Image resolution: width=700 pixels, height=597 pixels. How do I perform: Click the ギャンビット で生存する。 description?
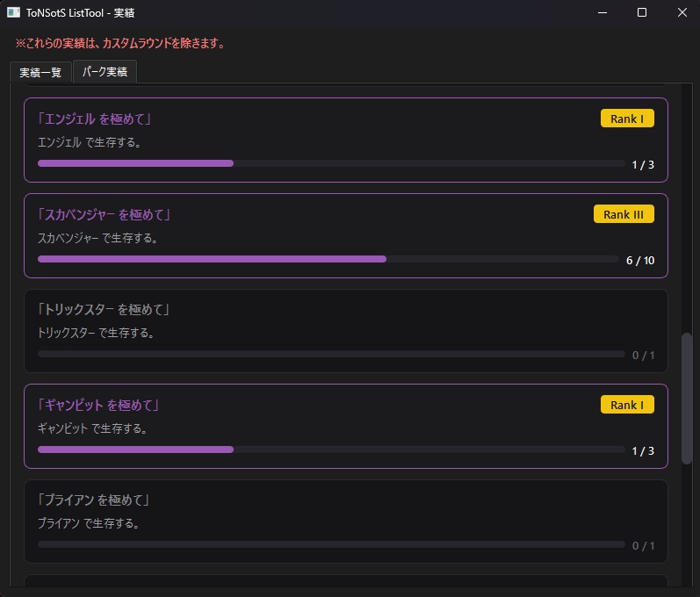(92, 428)
